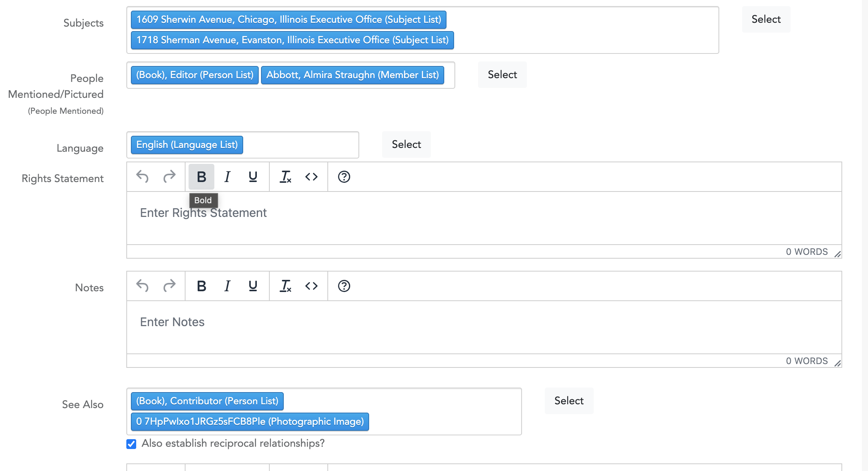This screenshot has height=471, width=868.
Task: Click the 1609 Sherwin Avenue subject tag
Action: click(289, 20)
